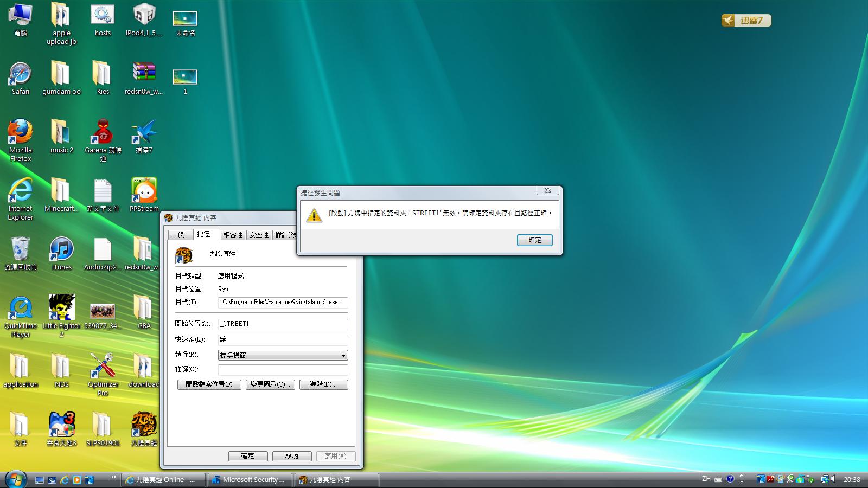Click the 變更圖示(C)... button
The height and width of the screenshot is (488, 868).
pyautogui.click(x=270, y=384)
